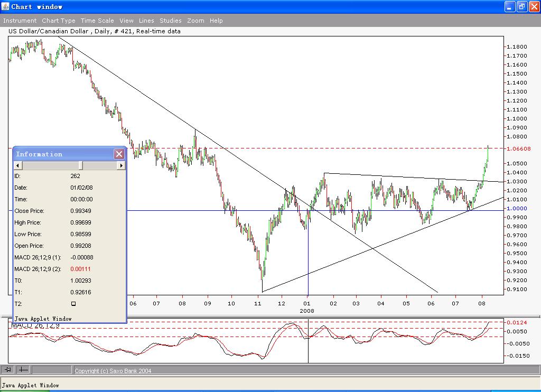Select the Low Price value 0.98599

click(x=81, y=234)
